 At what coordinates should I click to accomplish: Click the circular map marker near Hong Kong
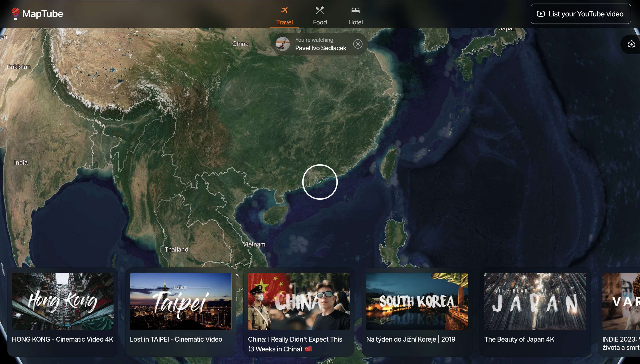click(320, 182)
